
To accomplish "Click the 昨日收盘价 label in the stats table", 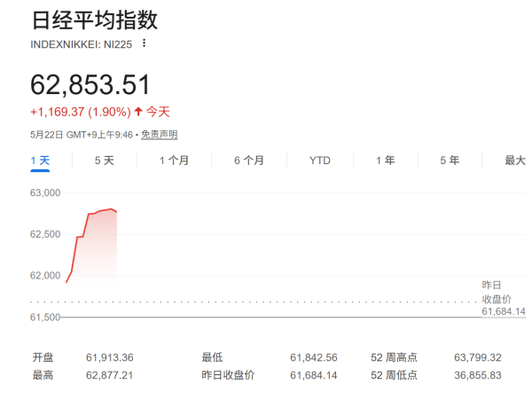I will 228,375.
